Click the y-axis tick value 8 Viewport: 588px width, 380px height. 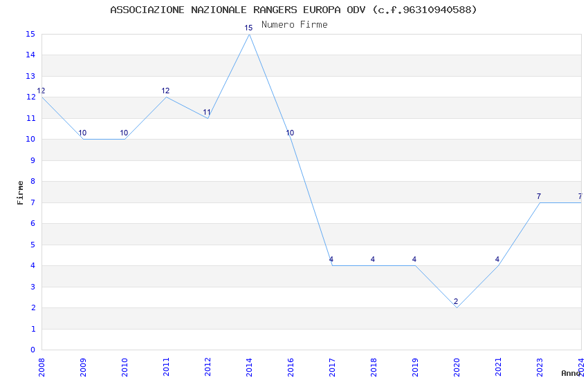[x=33, y=182]
